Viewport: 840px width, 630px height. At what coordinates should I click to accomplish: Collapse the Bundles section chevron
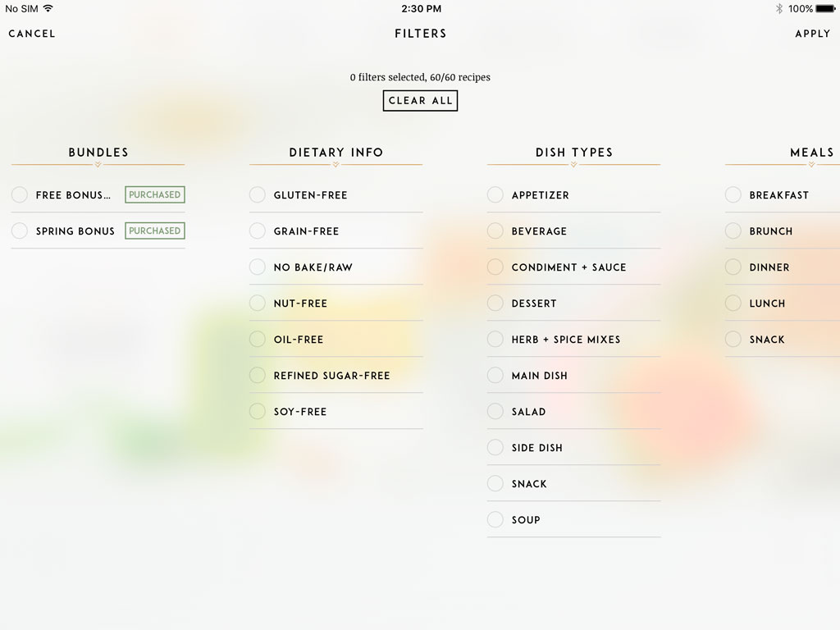coord(98,165)
